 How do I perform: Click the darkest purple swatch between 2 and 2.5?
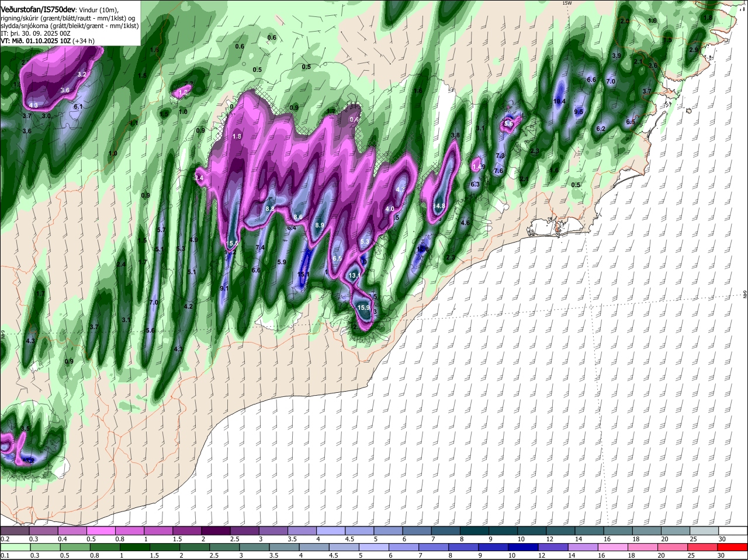(216, 531)
